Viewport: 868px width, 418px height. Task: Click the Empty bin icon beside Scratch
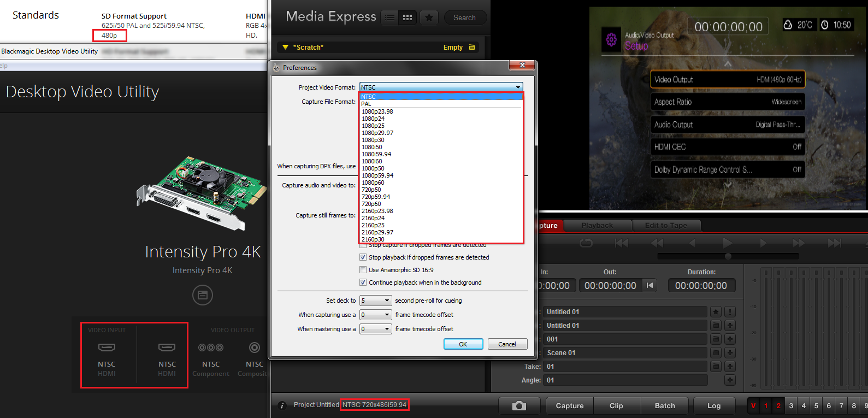click(x=472, y=48)
